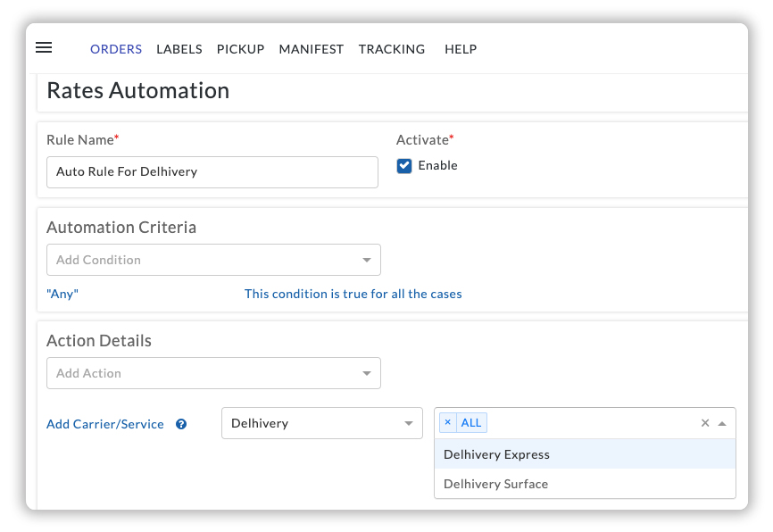Clear all selected services with X icon
773x532 pixels.
pos(705,423)
